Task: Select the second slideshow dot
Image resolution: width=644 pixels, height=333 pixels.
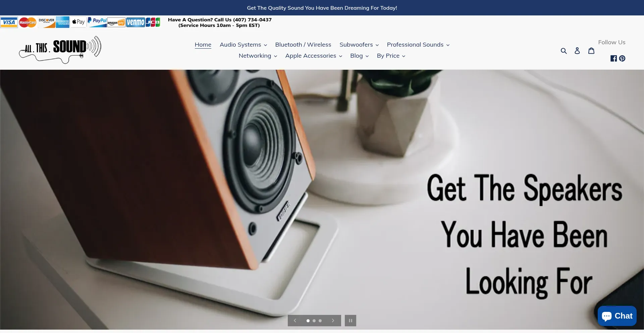Action: (314, 321)
